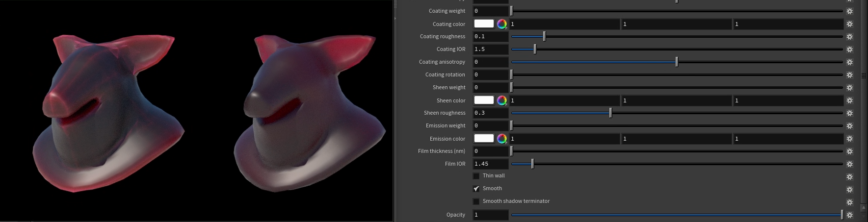Click Emission color red channel field
The height and width of the screenshot is (222, 868).
[565, 139]
